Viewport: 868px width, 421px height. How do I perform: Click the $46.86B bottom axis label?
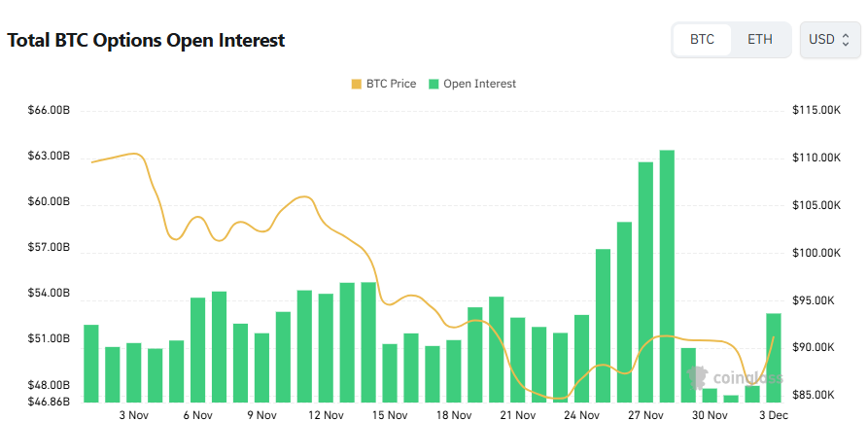(x=49, y=401)
